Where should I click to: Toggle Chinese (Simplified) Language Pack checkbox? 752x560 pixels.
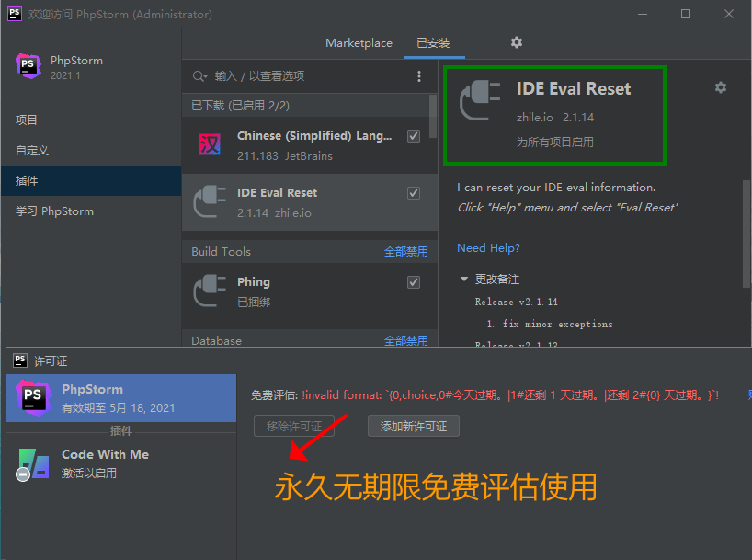point(414,136)
